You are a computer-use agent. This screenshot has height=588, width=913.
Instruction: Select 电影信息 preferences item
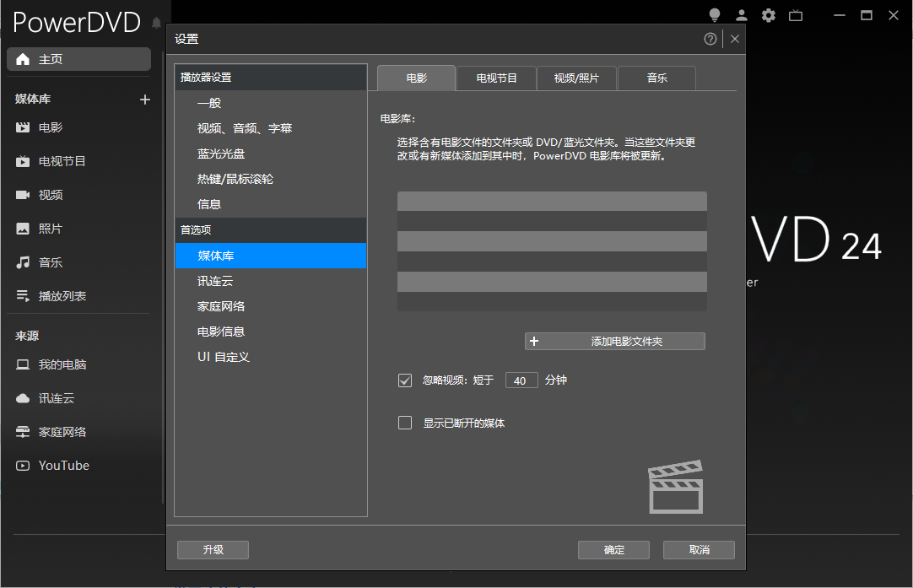point(271,332)
